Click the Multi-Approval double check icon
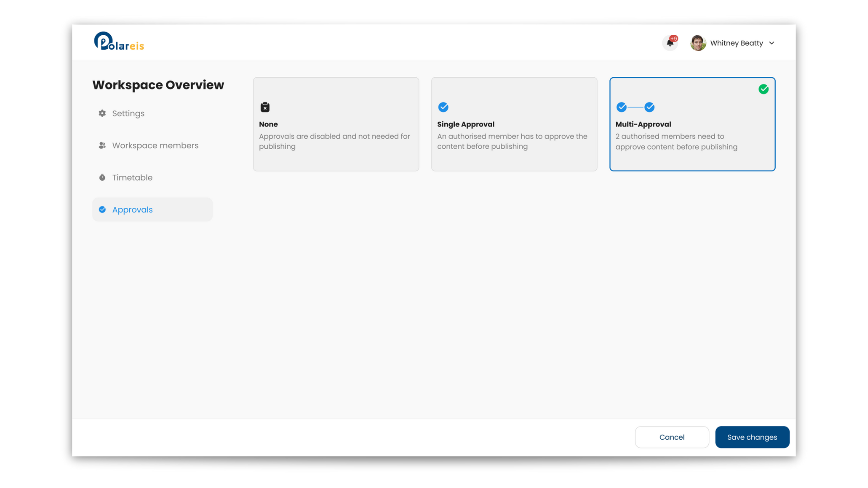 tap(635, 107)
